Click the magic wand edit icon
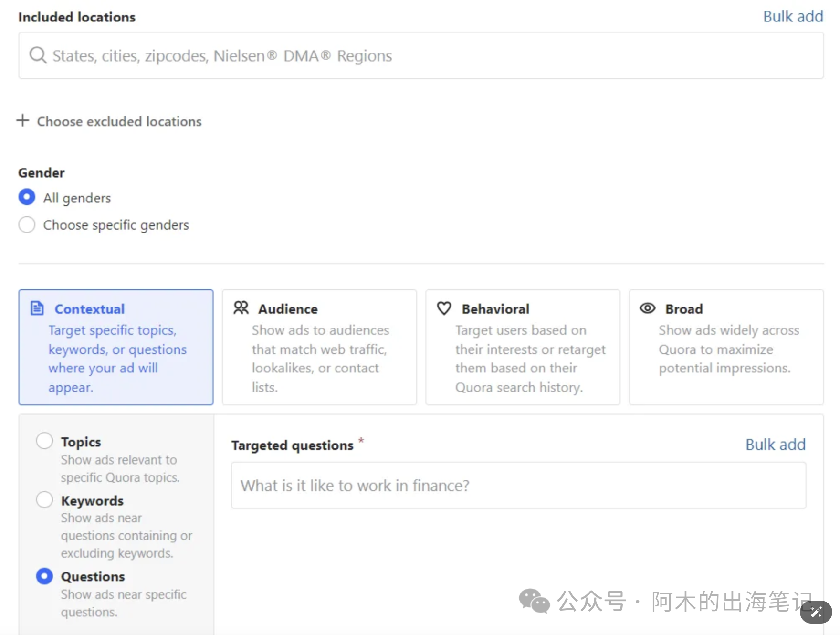Viewport: 840px width, 635px height. (816, 612)
